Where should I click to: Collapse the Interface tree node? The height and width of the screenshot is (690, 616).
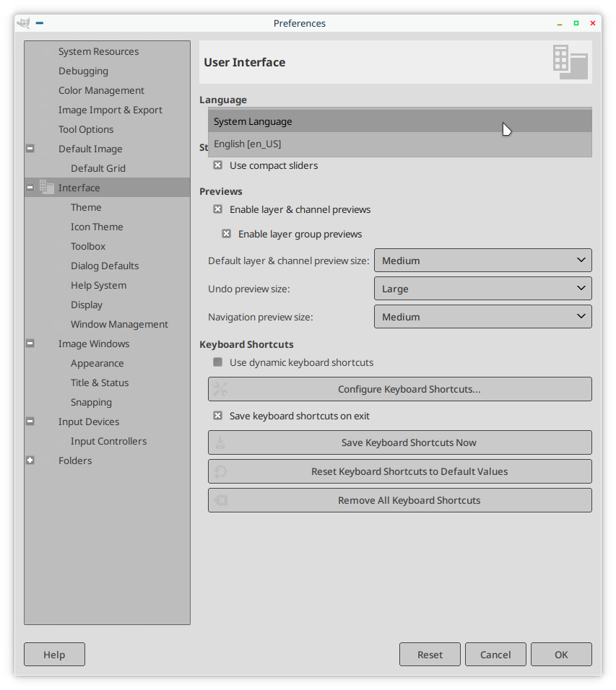(30, 188)
